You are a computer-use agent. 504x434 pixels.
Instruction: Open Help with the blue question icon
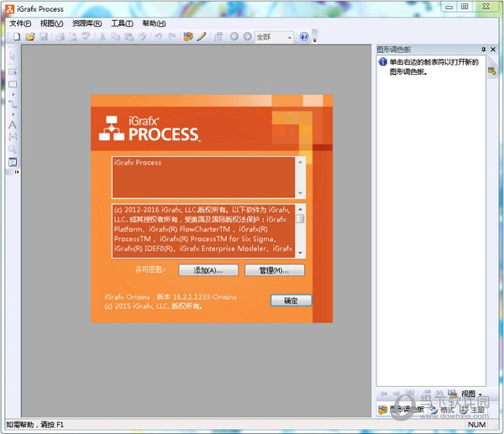point(304,37)
